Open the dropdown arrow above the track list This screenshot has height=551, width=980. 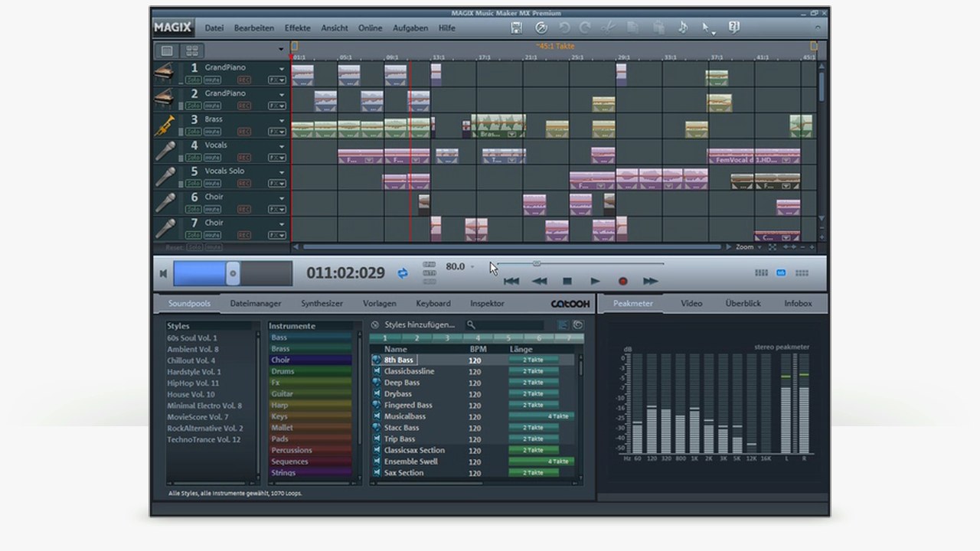pos(282,51)
